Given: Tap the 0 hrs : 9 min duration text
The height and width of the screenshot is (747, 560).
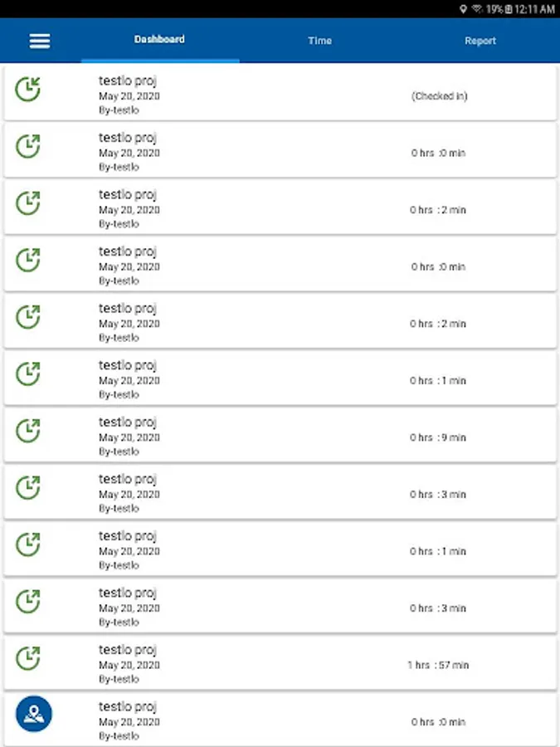Looking at the screenshot, I should 438,437.
